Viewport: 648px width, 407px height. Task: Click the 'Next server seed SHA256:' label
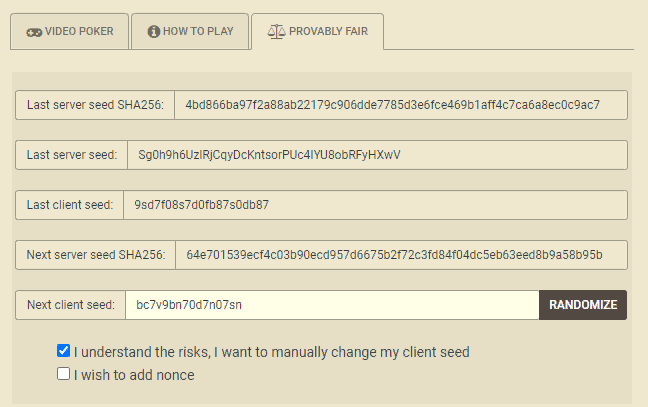(95, 255)
